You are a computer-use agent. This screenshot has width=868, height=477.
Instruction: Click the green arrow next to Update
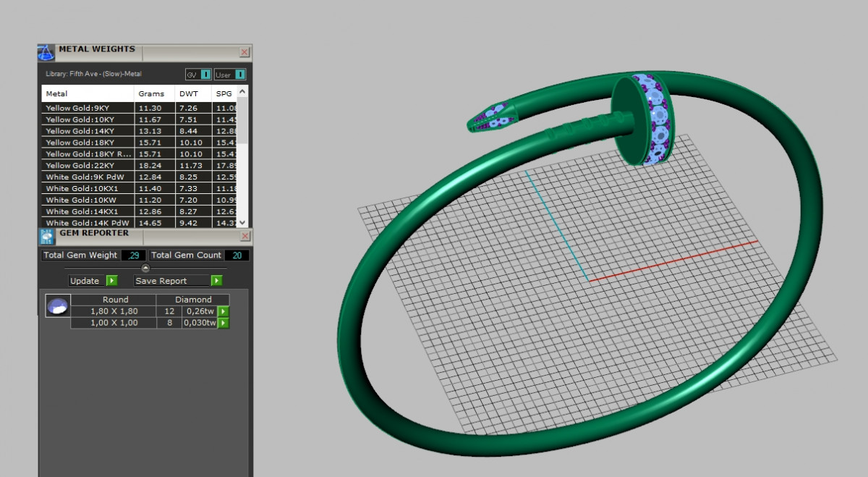(111, 281)
